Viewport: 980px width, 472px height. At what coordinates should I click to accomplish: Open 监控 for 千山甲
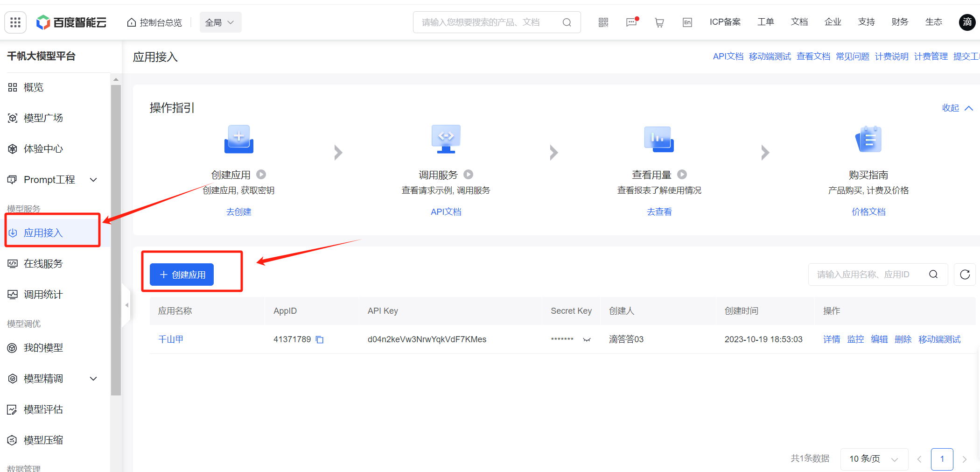[x=855, y=339]
